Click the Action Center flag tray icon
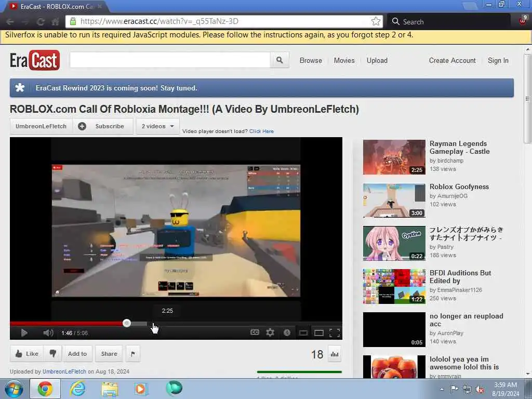The height and width of the screenshot is (399, 532). click(454, 389)
